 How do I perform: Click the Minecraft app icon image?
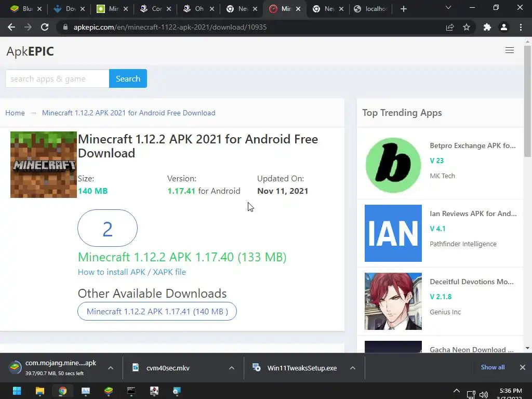tap(44, 165)
